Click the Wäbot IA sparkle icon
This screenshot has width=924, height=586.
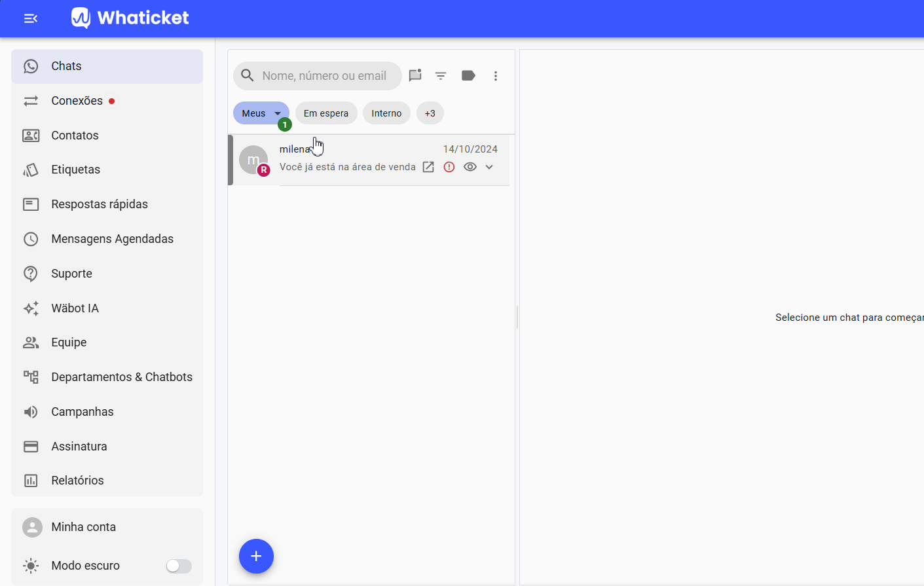point(31,308)
